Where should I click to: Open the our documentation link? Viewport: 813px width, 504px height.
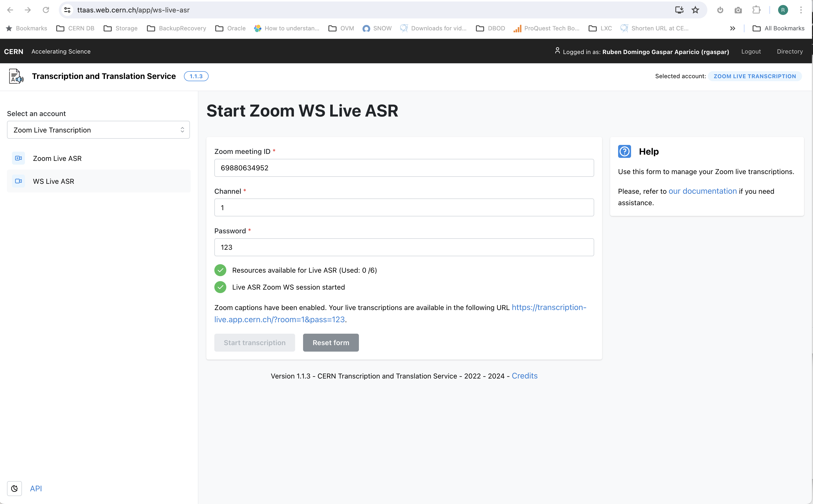(702, 191)
